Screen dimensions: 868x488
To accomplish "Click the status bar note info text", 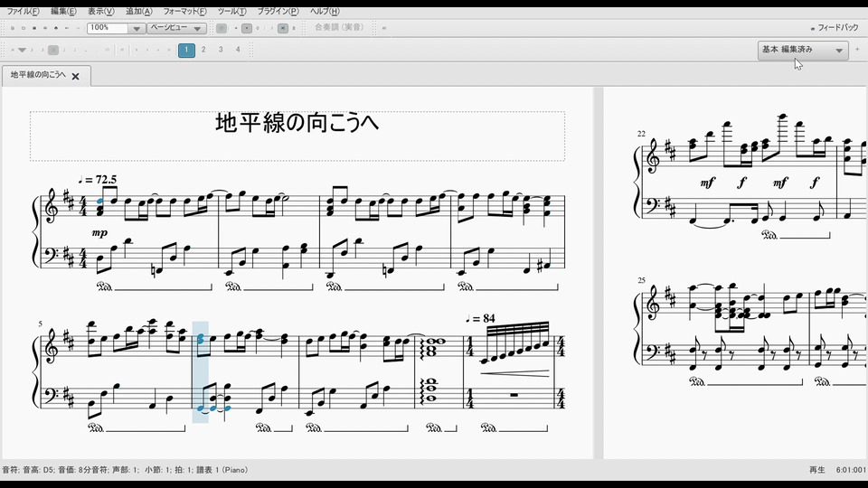I will [x=125, y=470].
